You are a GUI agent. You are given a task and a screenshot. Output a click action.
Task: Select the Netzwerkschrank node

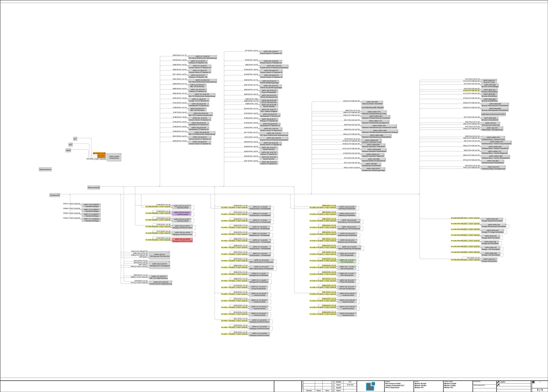pyautogui.click(x=45, y=169)
